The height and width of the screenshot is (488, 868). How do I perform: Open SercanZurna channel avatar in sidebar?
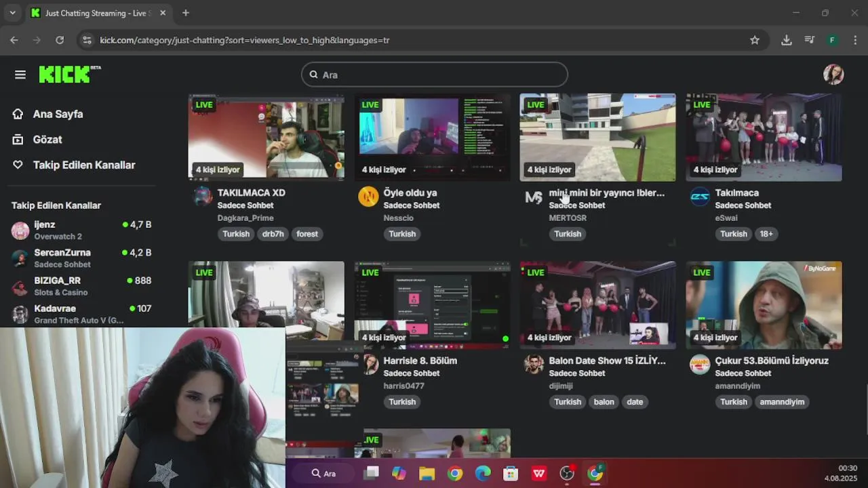pyautogui.click(x=20, y=258)
